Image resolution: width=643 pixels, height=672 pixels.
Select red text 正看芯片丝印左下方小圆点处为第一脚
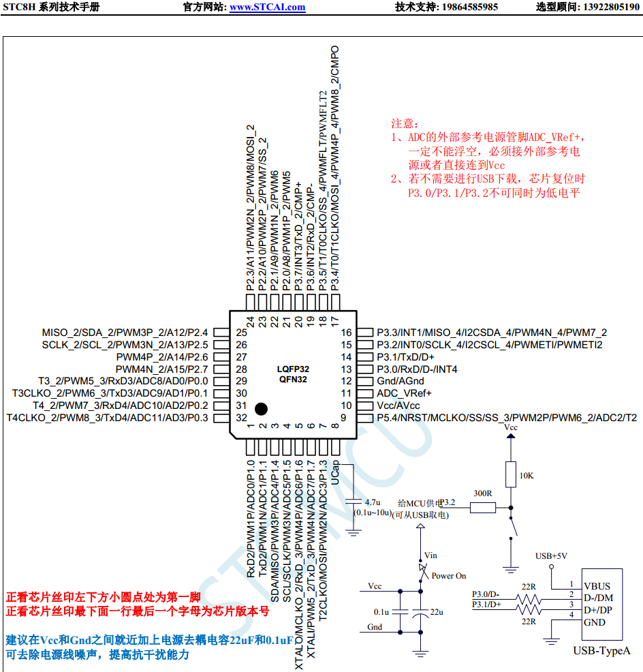[x=104, y=597]
